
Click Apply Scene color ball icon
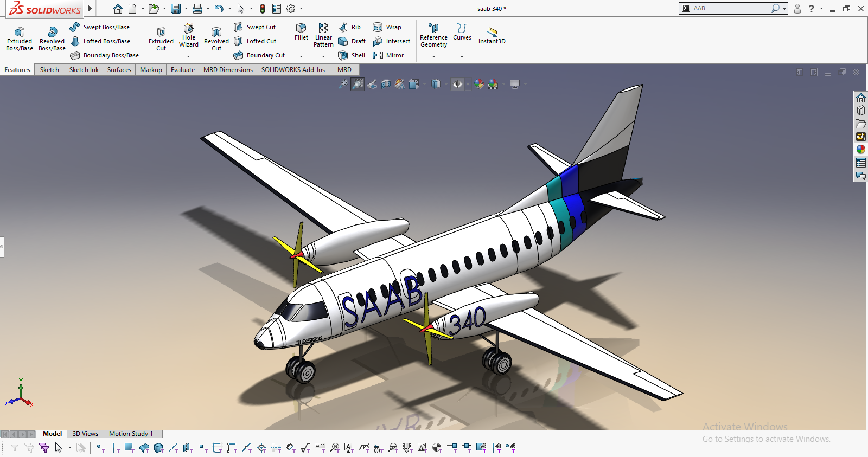[493, 84]
